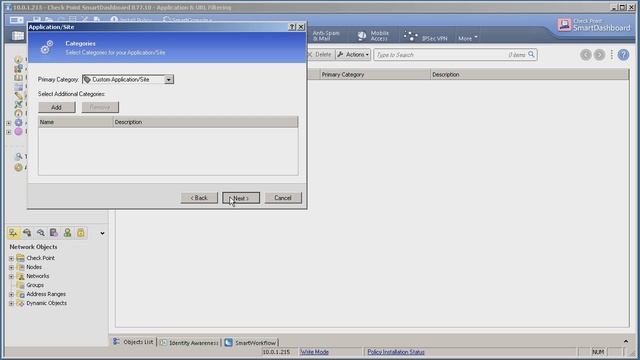Click the 10.0.1.215 status bar entry
Image resolution: width=640 pixels, height=360 pixels.
[x=276, y=352]
